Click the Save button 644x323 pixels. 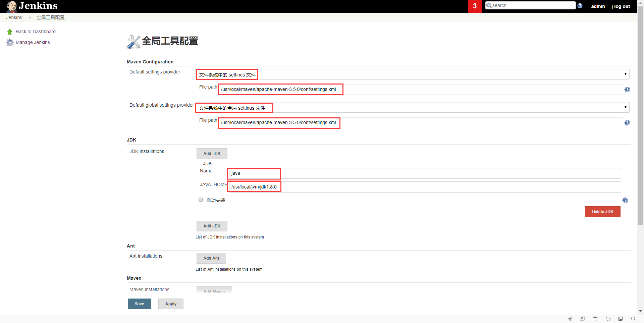(x=140, y=304)
